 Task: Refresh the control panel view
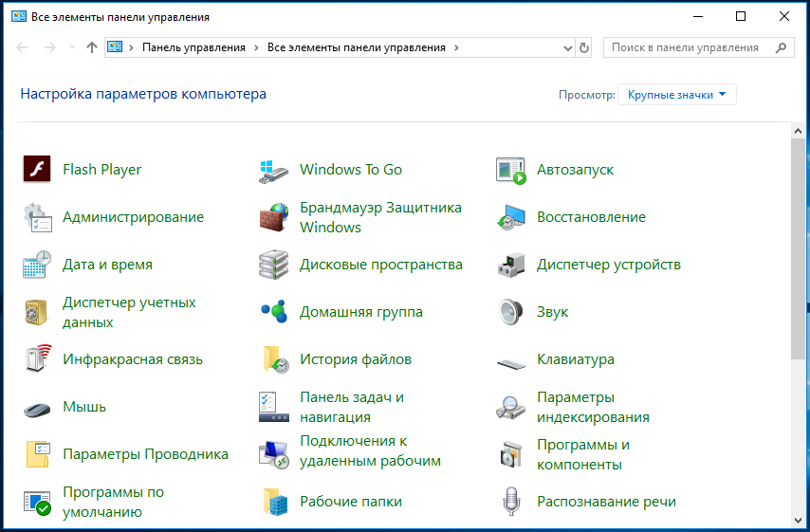[x=583, y=48]
